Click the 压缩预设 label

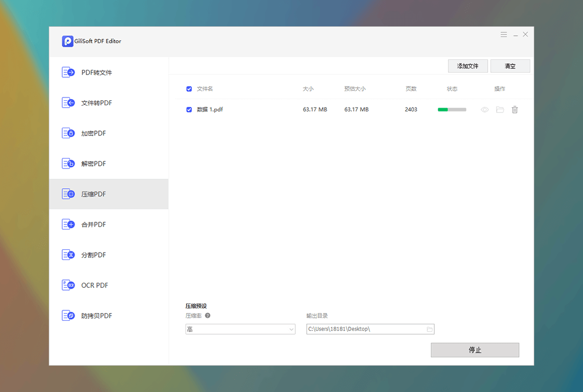coord(196,306)
